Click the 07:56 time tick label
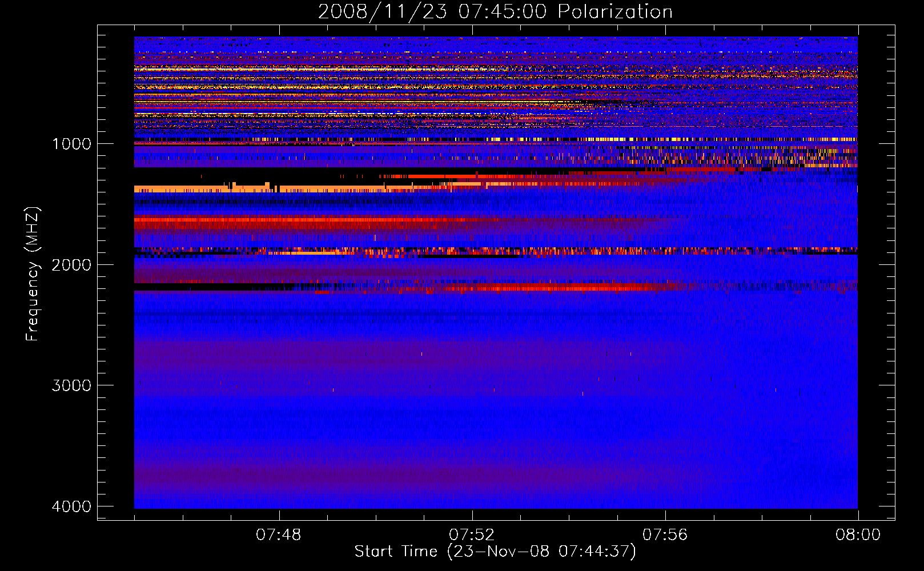Viewport: 924px width, 571px height. [x=665, y=535]
